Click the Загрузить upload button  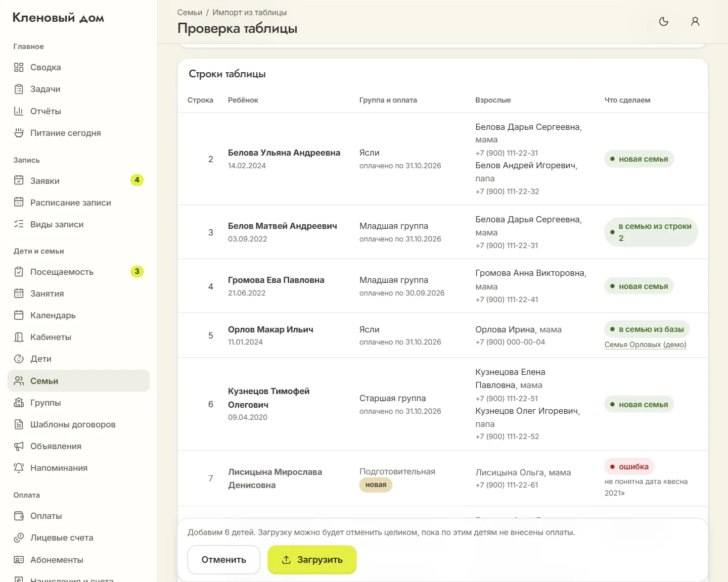pyautogui.click(x=312, y=560)
